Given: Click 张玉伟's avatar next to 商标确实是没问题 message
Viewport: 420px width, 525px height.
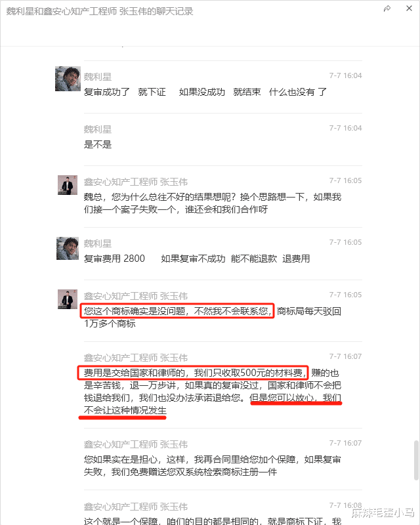Looking at the screenshot, I should tap(68, 299).
